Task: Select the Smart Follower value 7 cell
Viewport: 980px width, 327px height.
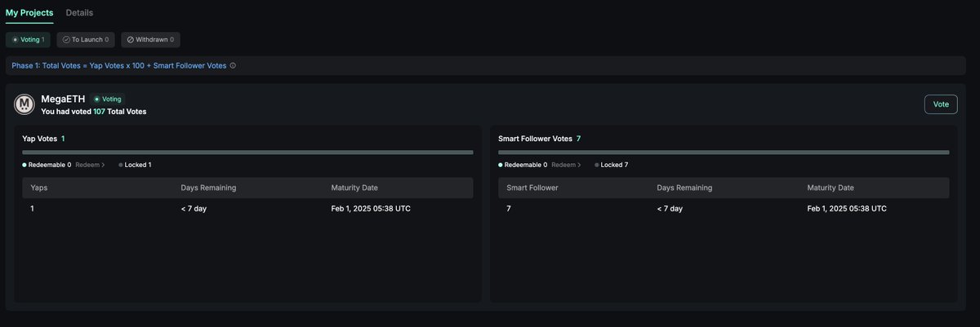Action: 509,209
